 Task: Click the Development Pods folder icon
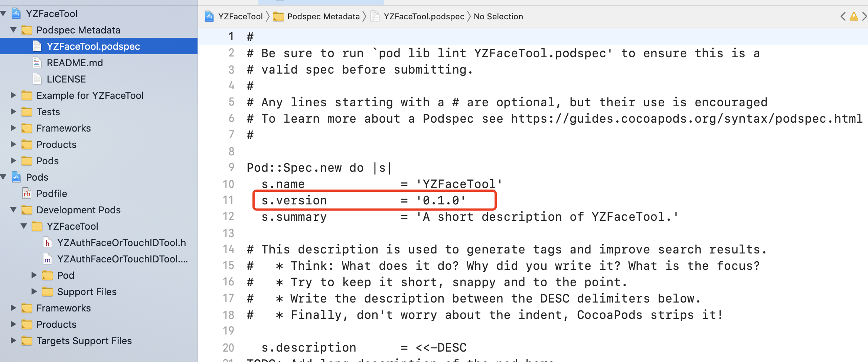click(27, 210)
